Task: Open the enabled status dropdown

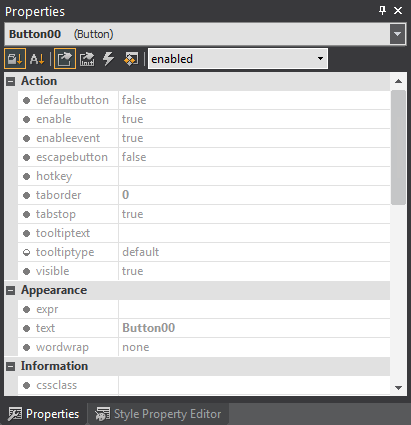Action: tap(238, 59)
